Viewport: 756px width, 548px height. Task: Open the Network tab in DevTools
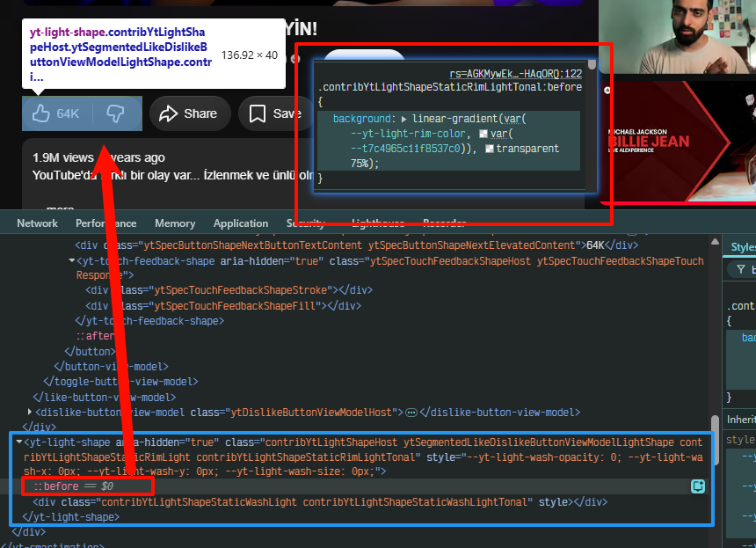37,223
